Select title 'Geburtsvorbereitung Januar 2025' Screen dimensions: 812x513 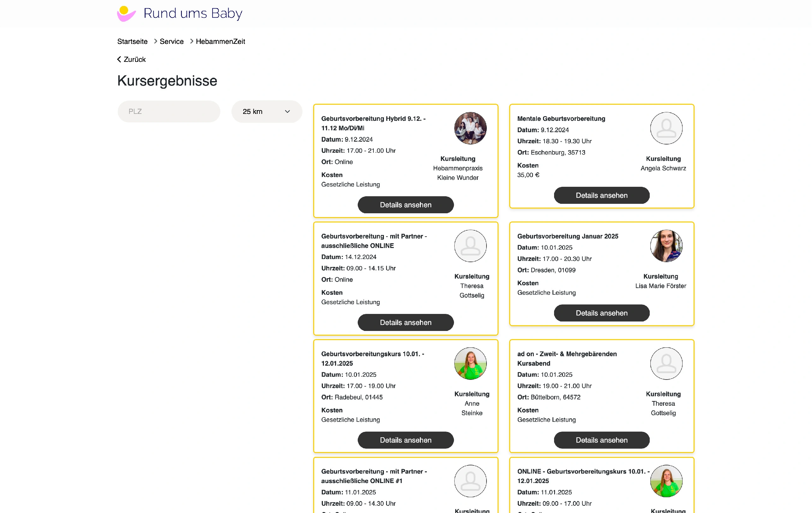click(x=568, y=236)
